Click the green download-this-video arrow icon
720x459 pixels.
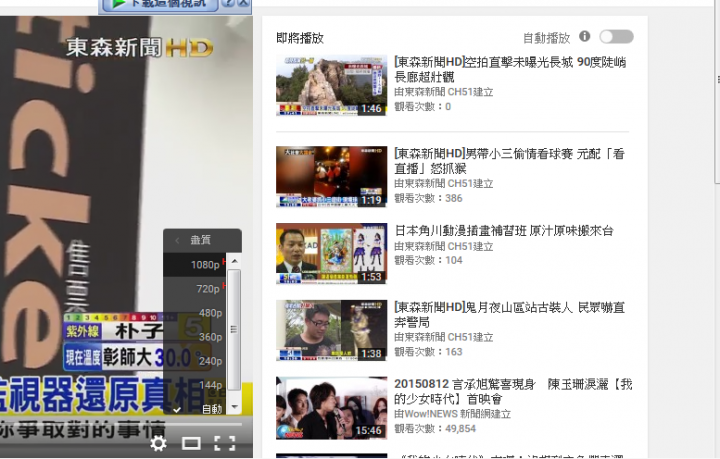click(119, 4)
